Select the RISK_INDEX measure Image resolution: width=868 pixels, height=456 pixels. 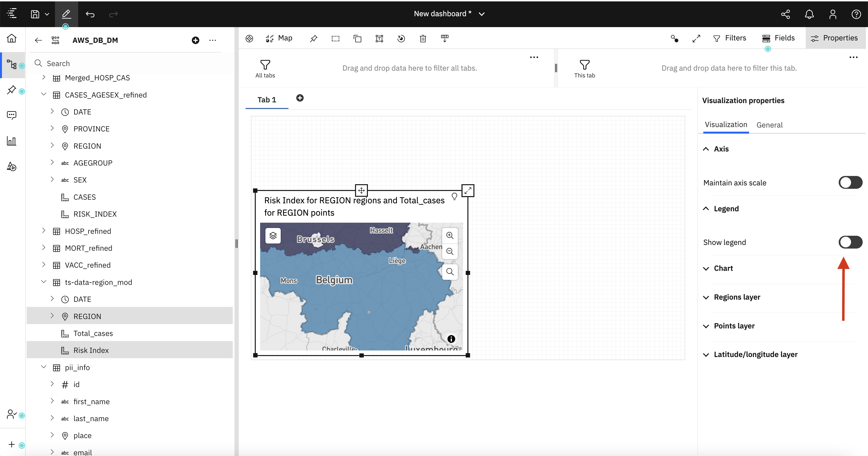(x=95, y=214)
